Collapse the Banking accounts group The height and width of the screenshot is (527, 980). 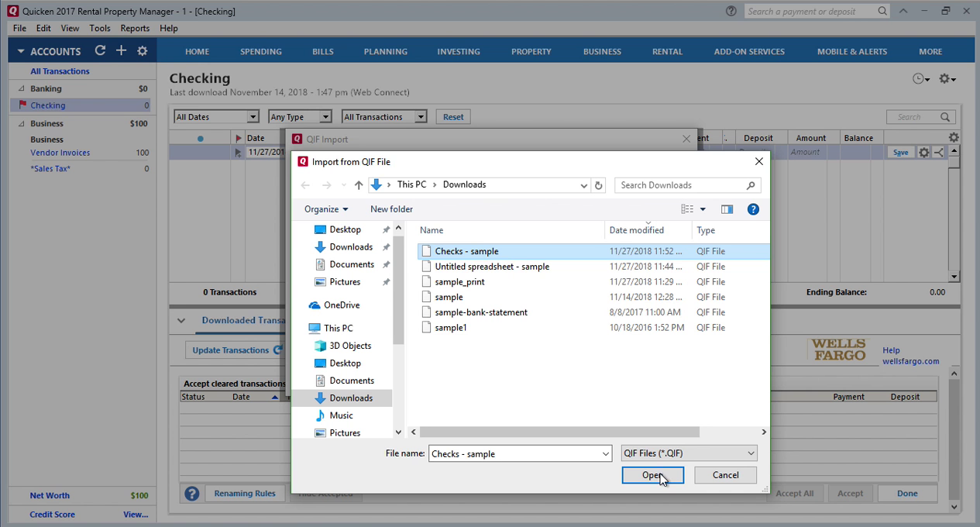tap(21, 88)
